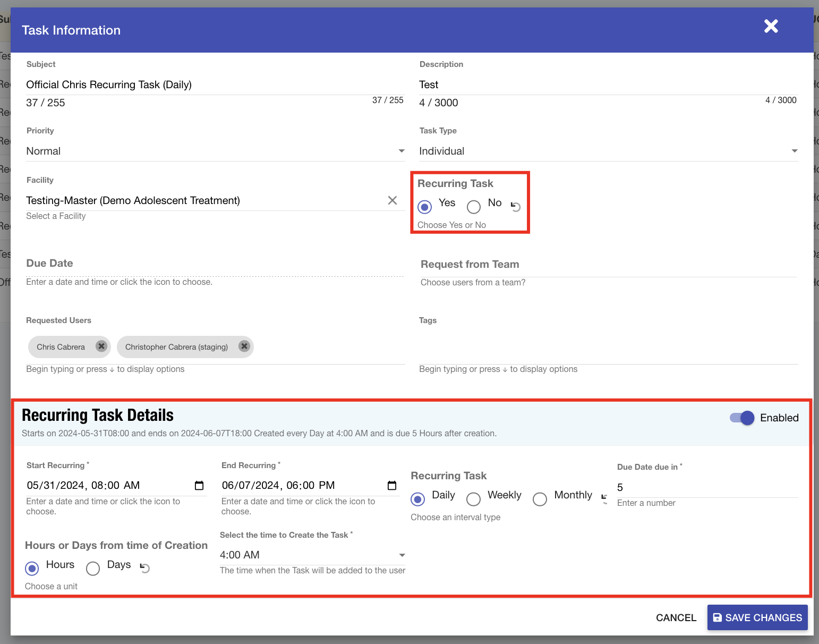819x644 pixels.
Task: Reset the Hours or Days unit selection
Action: pyautogui.click(x=144, y=568)
